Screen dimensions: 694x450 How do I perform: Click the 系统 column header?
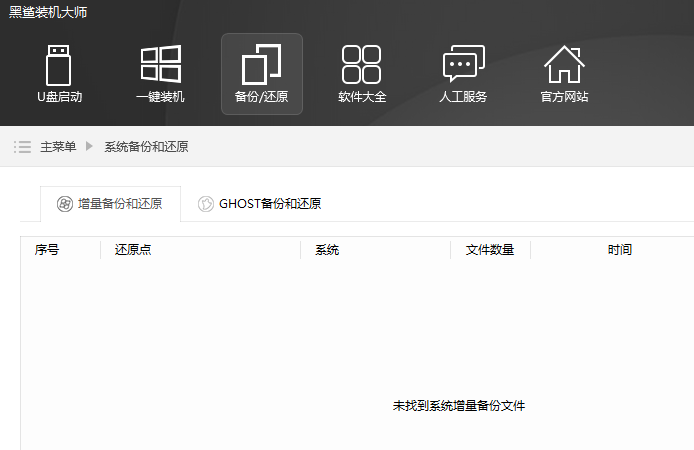click(x=327, y=250)
